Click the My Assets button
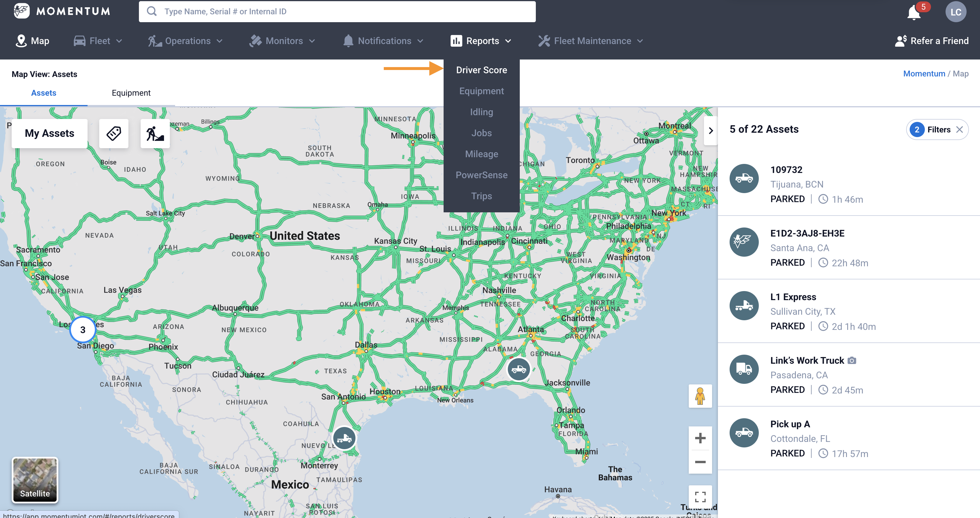This screenshot has width=980, height=518. coord(49,134)
